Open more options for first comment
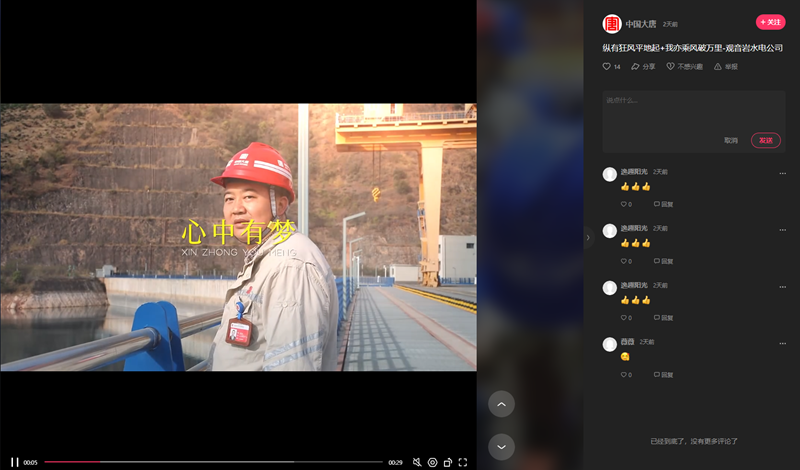 (783, 173)
